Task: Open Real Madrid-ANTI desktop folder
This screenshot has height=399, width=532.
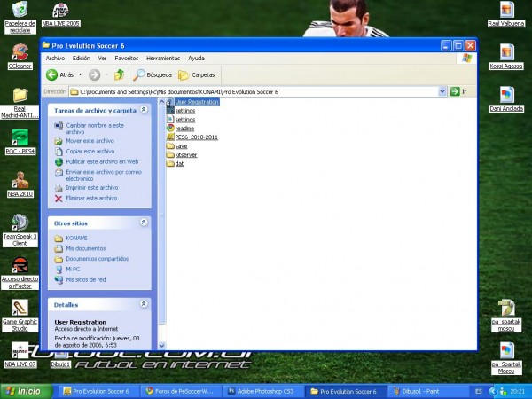Action: (20, 104)
